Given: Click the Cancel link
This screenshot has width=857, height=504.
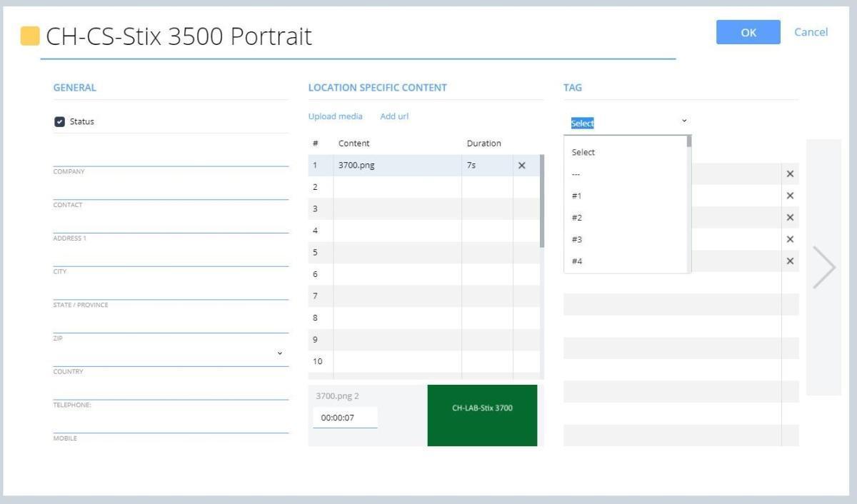Looking at the screenshot, I should [811, 32].
